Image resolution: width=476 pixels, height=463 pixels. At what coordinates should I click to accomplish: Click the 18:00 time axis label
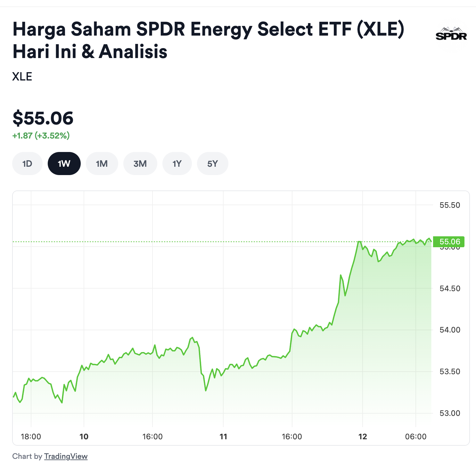(x=31, y=437)
